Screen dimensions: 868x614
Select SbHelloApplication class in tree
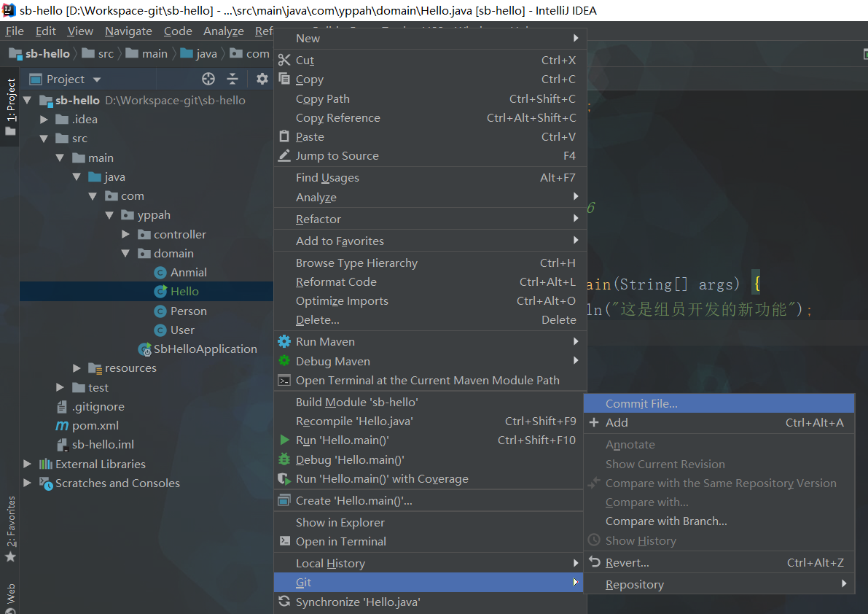(205, 349)
